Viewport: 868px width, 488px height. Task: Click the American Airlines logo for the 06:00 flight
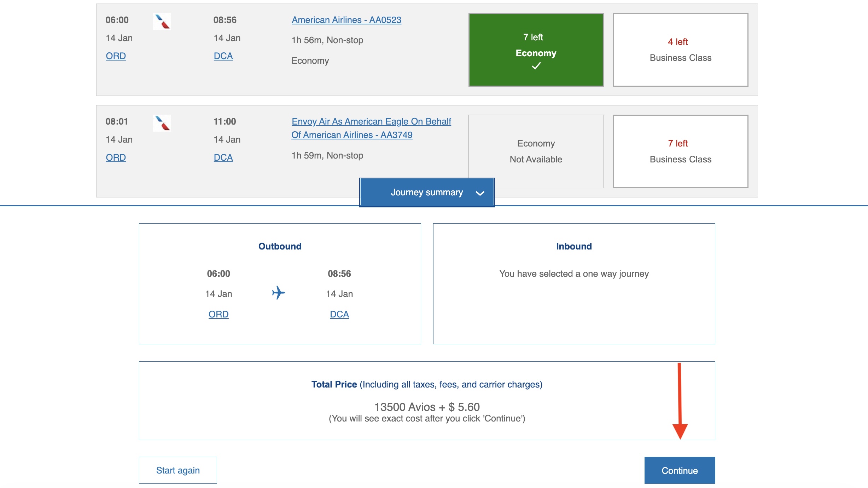[162, 22]
